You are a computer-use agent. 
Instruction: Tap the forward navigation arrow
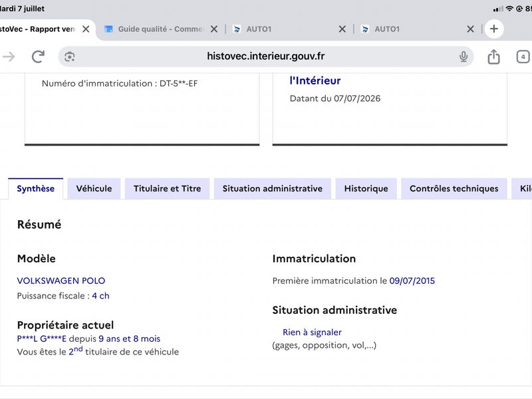pyautogui.click(x=9, y=57)
